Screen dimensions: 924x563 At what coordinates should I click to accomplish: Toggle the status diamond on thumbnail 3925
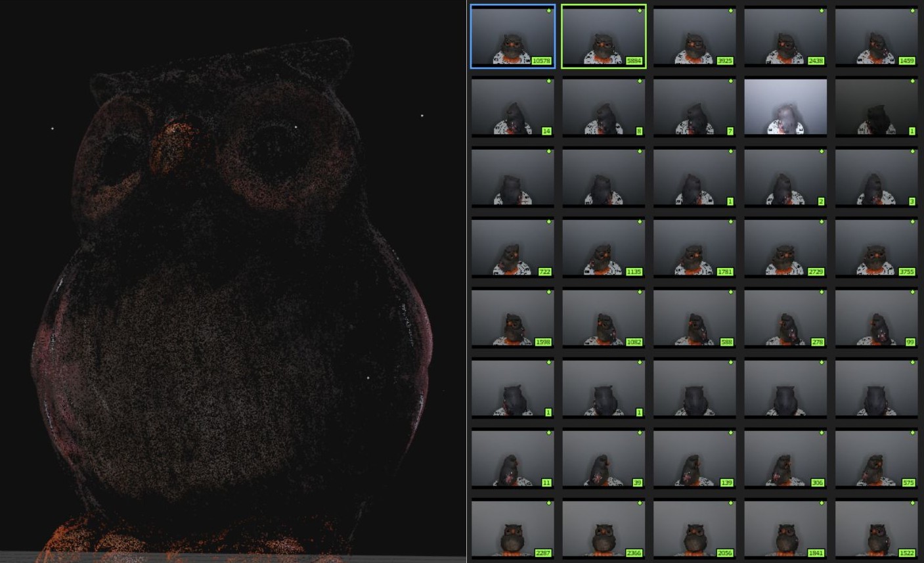click(730, 11)
